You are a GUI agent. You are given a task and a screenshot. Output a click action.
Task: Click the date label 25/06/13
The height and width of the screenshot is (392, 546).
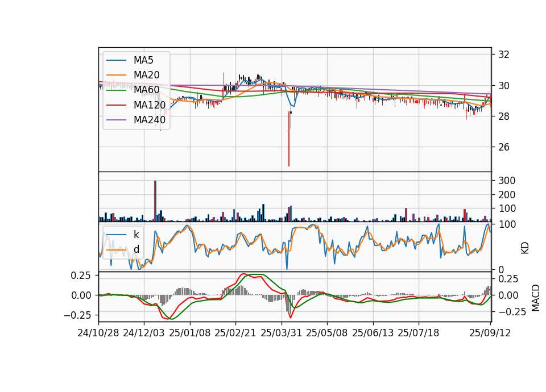pyautogui.click(x=373, y=333)
